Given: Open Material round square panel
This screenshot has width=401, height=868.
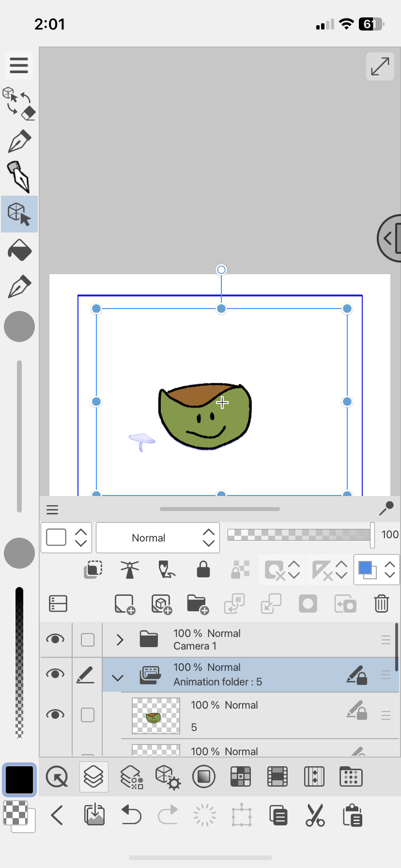Looking at the screenshot, I should [x=204, y=777].
